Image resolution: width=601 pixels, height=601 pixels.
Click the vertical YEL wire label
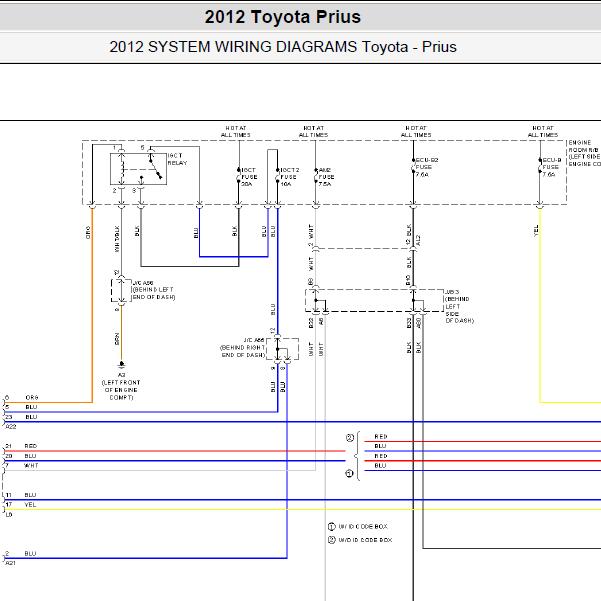[x=536, y=230]
